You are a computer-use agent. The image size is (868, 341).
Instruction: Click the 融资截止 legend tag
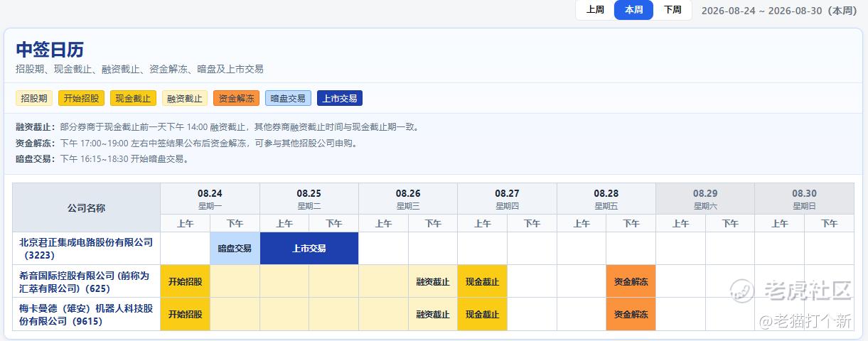(x=185, y=99)
